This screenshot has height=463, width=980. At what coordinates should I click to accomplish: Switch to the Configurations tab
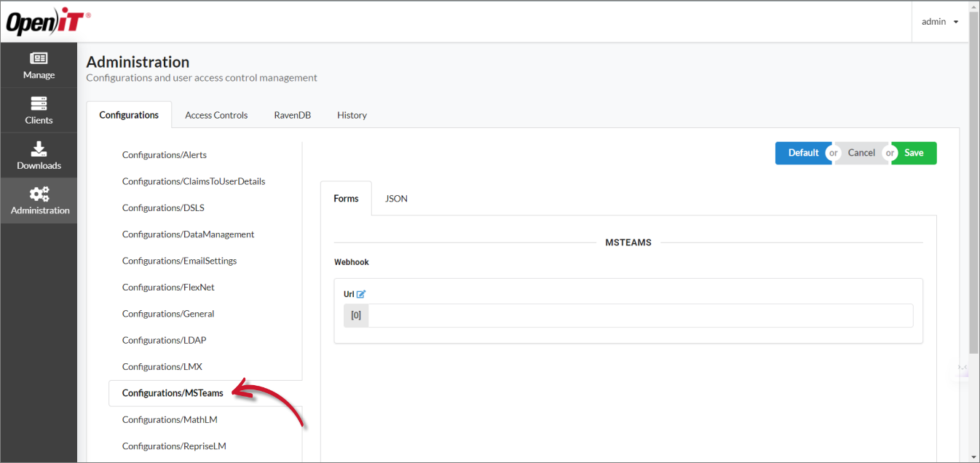tap(129, 115)
